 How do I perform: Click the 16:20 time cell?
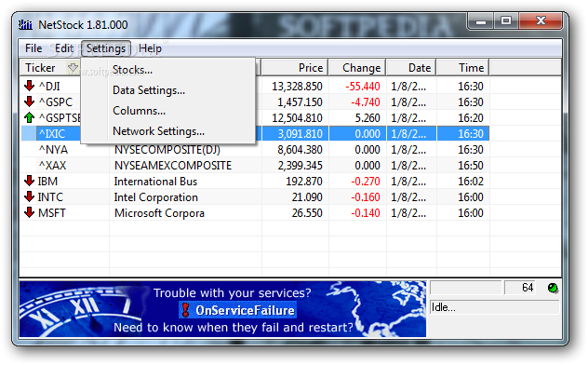(x=471, y=118)
